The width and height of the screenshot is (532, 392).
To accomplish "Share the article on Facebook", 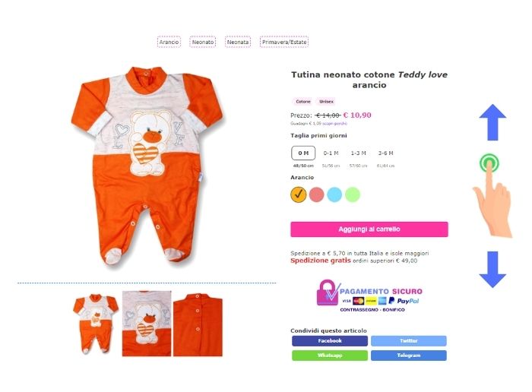I will 329,341.
